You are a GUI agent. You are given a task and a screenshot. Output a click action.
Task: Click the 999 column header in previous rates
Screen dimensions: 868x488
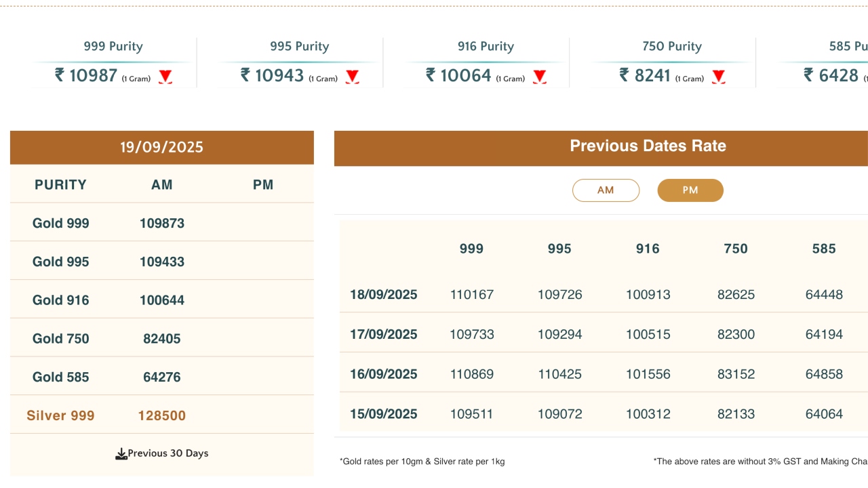tap(471, 249)
